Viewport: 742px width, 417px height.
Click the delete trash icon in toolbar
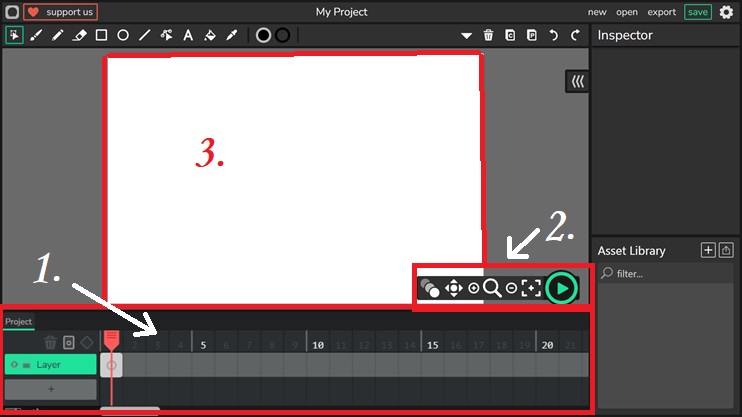click(x=488, y=35)
